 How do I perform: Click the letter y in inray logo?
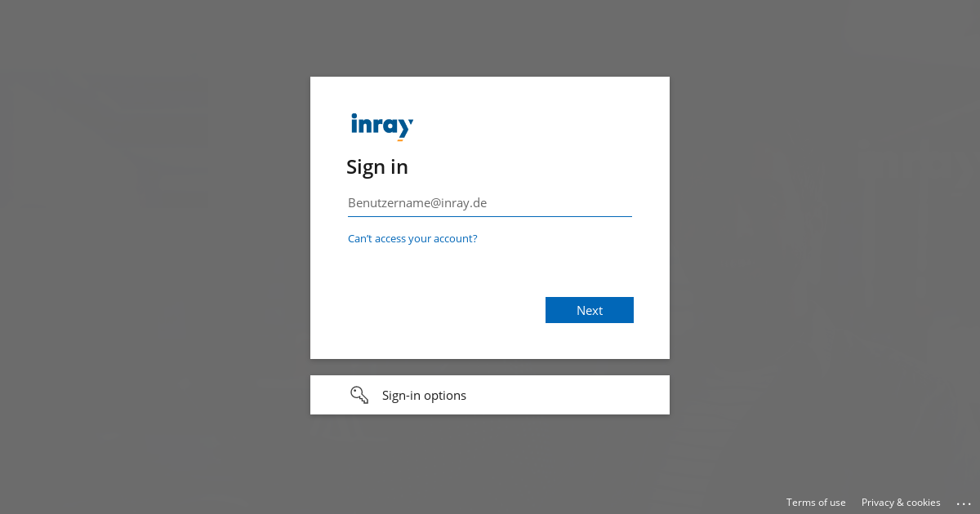pyautogui.click(x=405, y=127)
